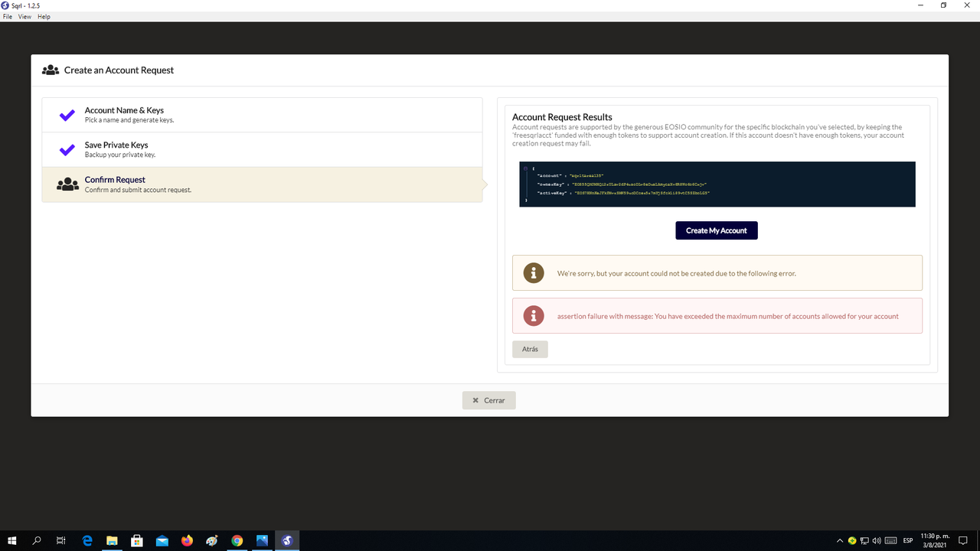
Task: Click the red info icon in error message
Action: click(x=533, y=315)
